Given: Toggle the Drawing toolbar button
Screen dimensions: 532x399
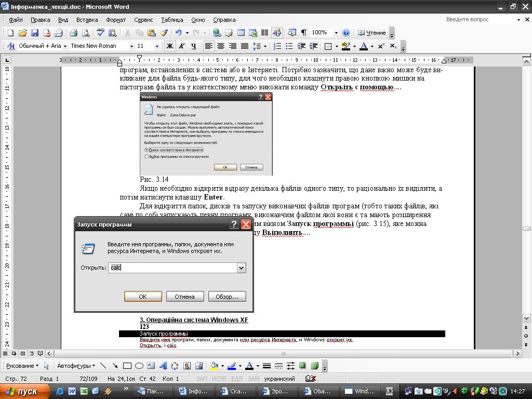Looking at the screenshot, I should [x=277, y=33].
